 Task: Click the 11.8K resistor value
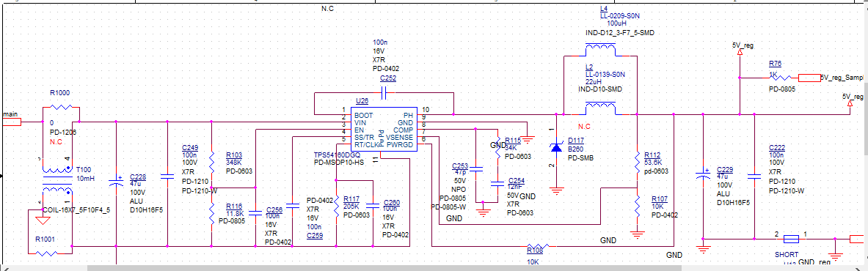pyautogui.click(x=236, y=213)
